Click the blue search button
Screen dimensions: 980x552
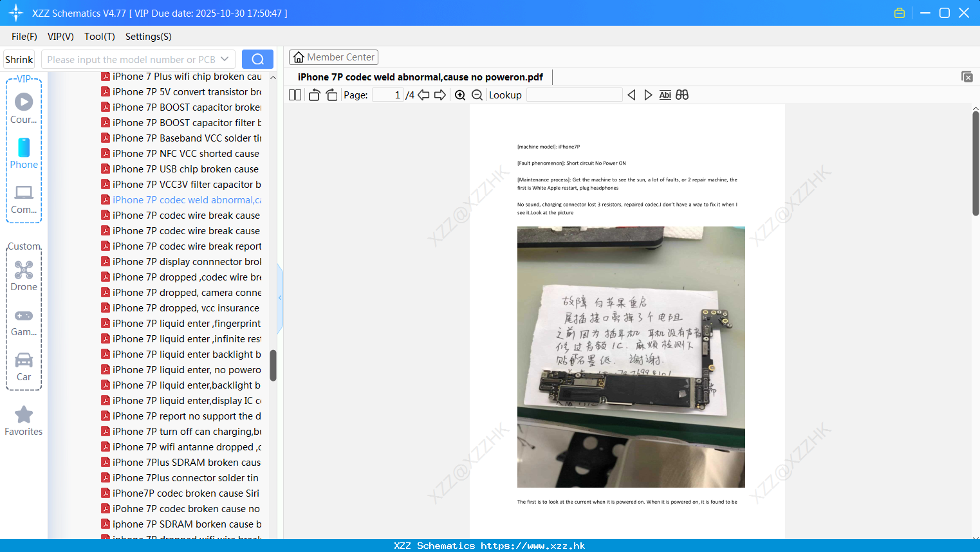pyautogui.click(x=257, y=59)
